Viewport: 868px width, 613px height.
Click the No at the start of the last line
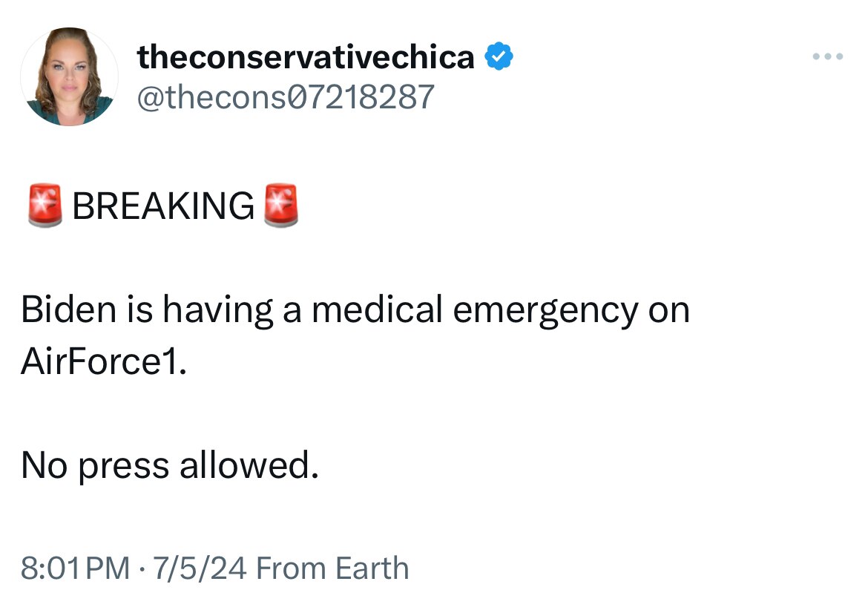[45, 465]
